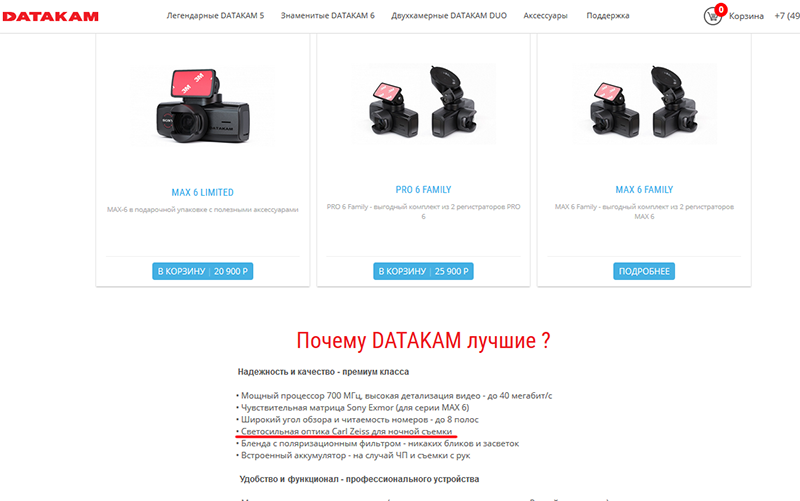
Task: Open the Поддержка page
Action: click(x=608, y=16)
